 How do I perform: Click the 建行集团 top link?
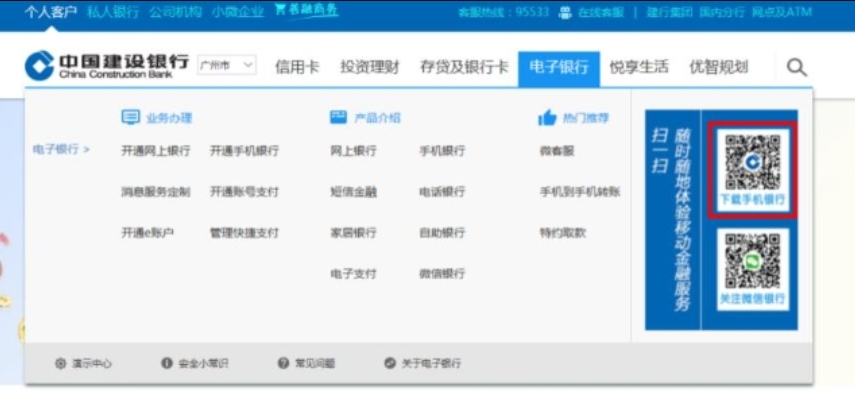(x=670, y=12)
